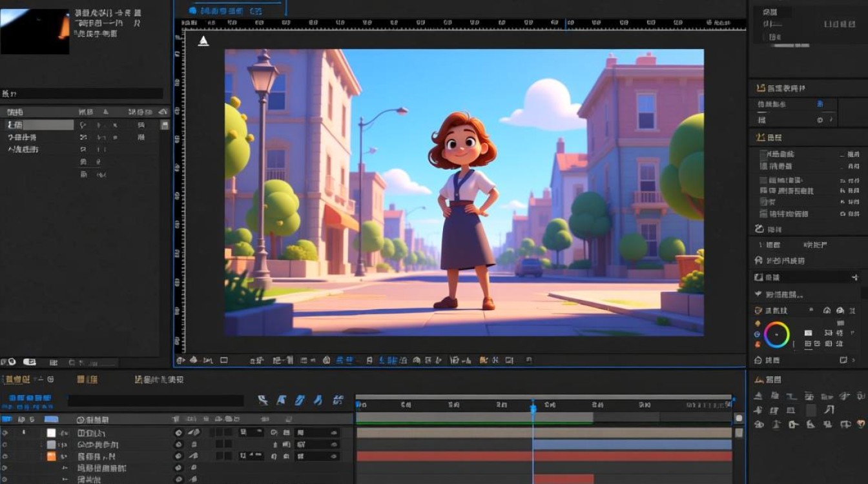Screen dimensions: 868x484
Task: Open the first layer's blend mode dropdown
Action: pyautogui.click(x=251, y=433)
